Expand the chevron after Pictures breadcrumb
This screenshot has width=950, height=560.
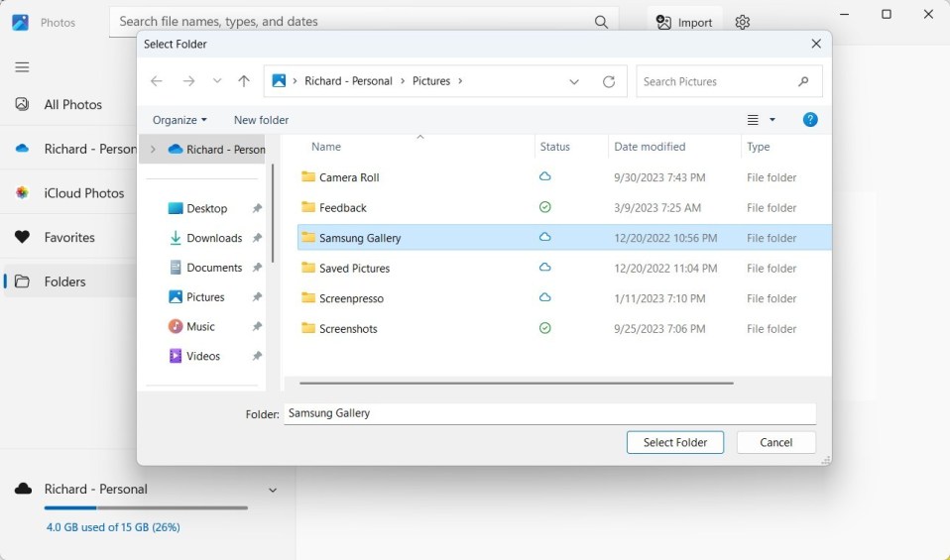460,81
